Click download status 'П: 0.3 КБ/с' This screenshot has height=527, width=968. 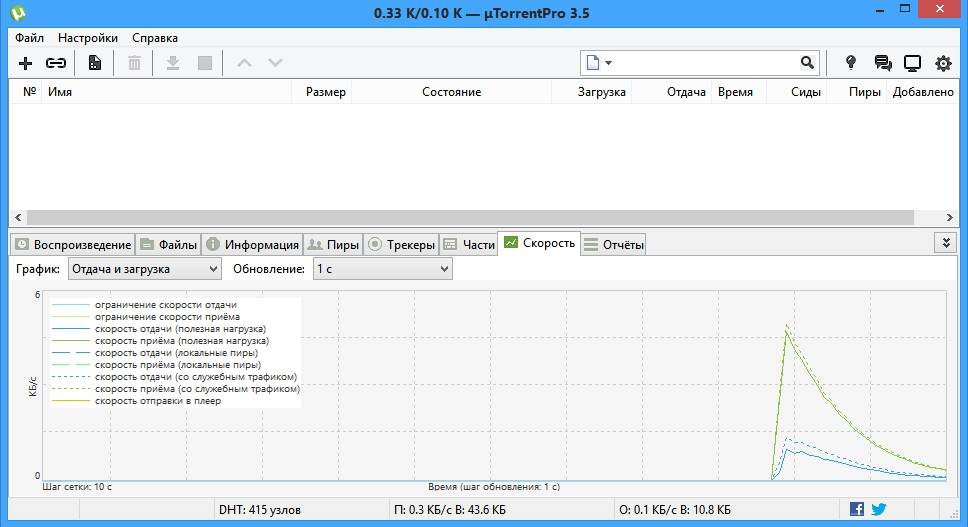point(449,510)
